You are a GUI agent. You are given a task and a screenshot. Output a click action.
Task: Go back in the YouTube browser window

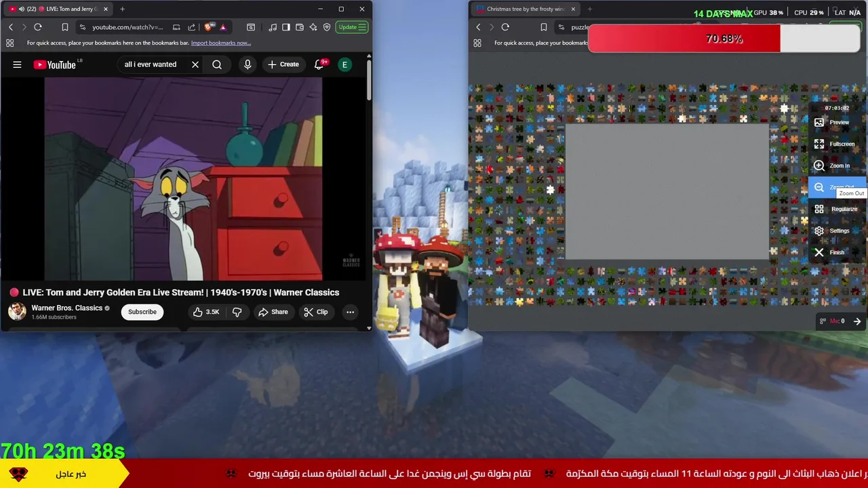click(11, 27)
